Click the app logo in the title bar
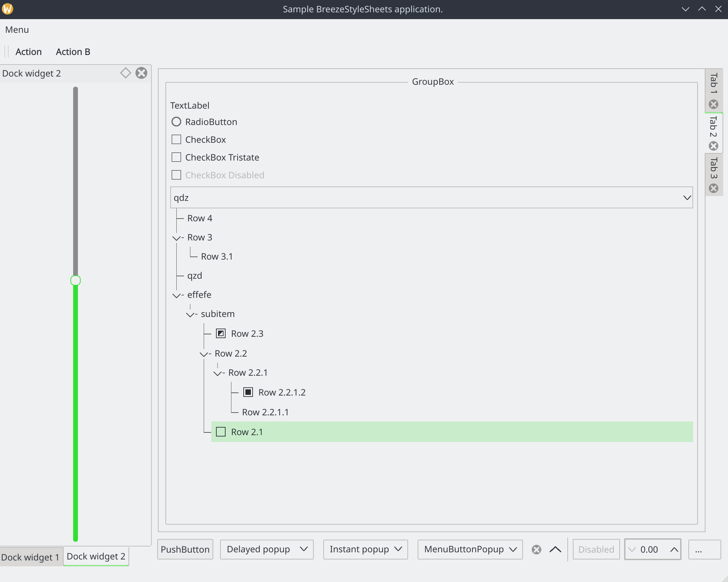This screenshot has height=582, width=728. click(x=8, y=9)
